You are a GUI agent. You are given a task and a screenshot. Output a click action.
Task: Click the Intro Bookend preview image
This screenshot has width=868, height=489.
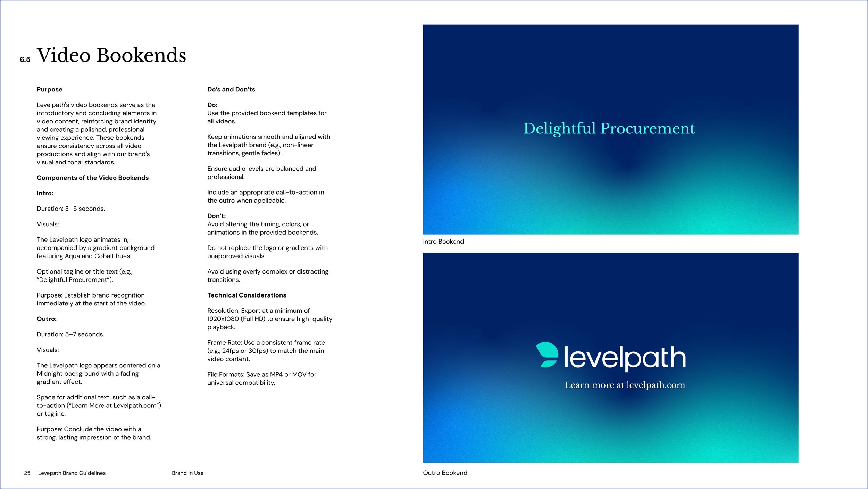tap(610, 129)
